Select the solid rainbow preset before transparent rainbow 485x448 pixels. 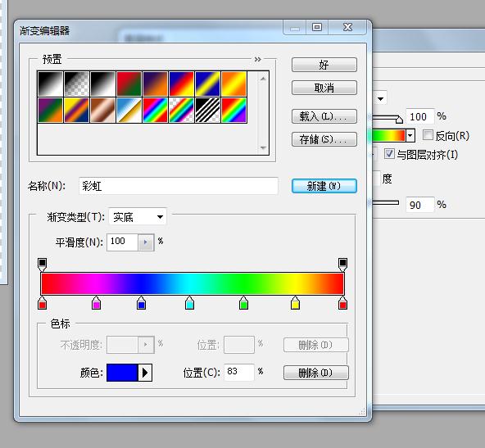[156, 110]
